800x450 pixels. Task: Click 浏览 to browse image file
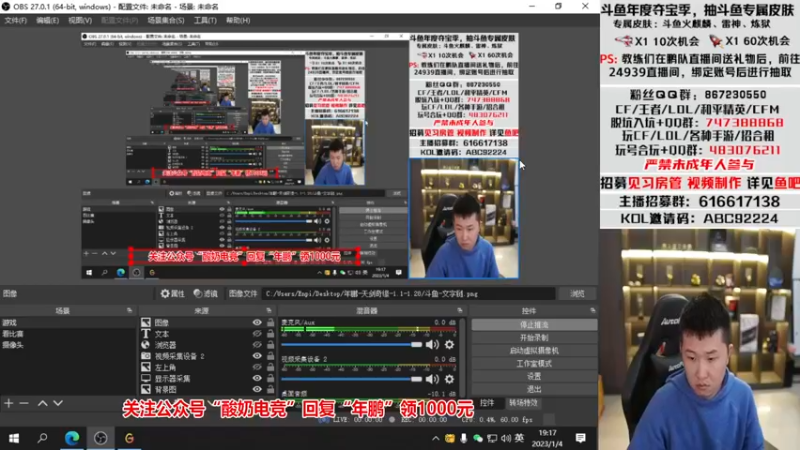point(577,294)
